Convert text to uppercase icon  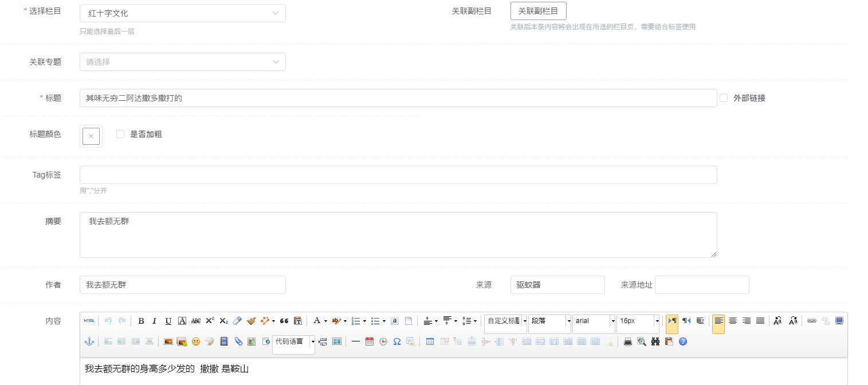point(778,321)
